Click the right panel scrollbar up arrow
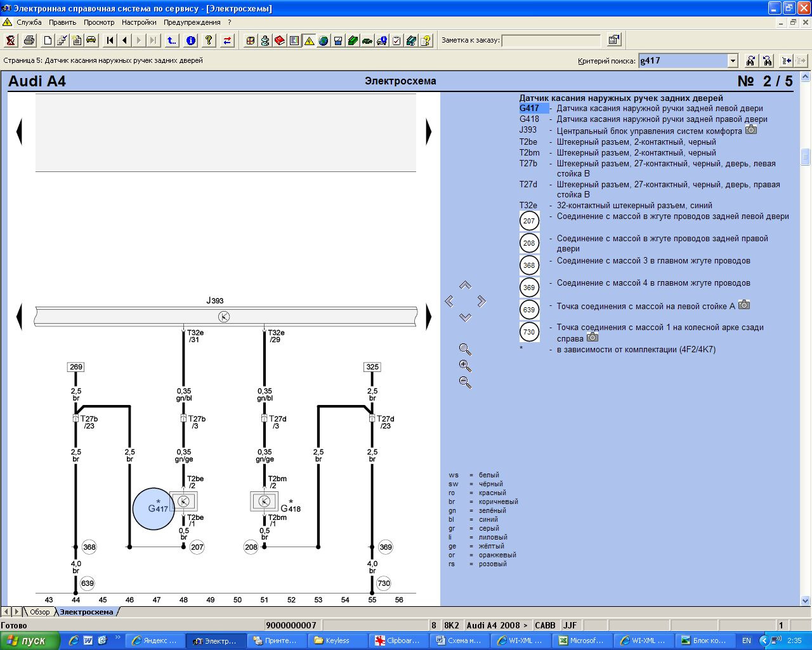Viewport: 812px width, 650px height. (806, 77)
